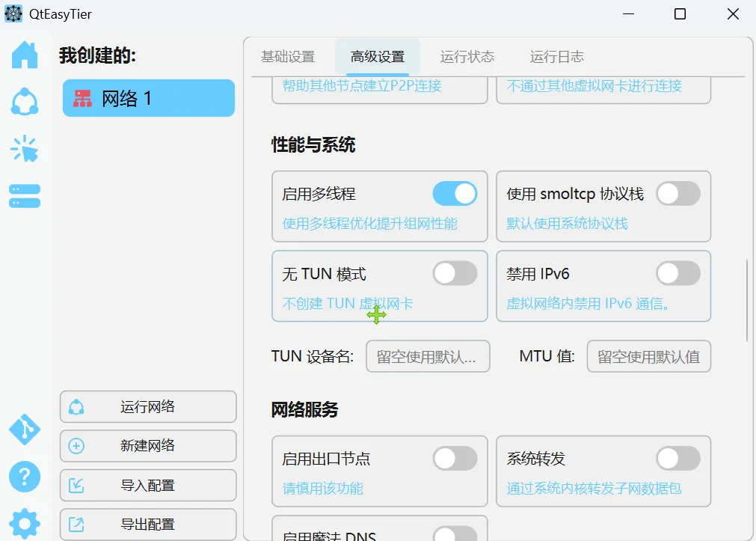
Task: Switch to the 基础设置 tab
Action: tap(288, 56)
